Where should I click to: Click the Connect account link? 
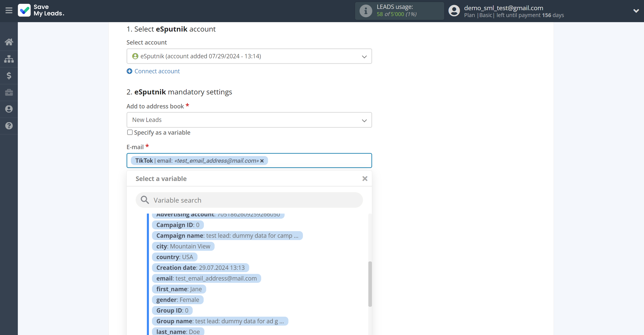tap(157, 71)
